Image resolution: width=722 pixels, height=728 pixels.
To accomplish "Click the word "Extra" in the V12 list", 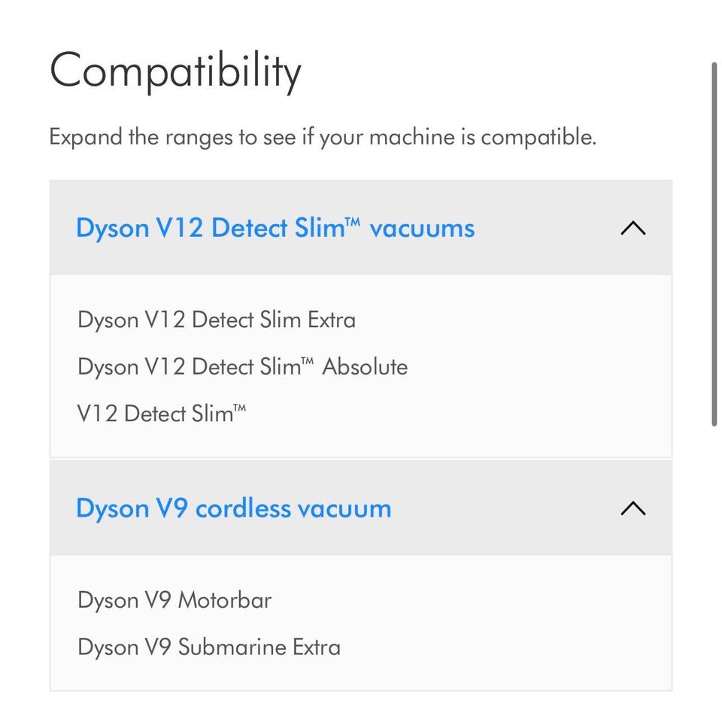I will click(331, 320).
